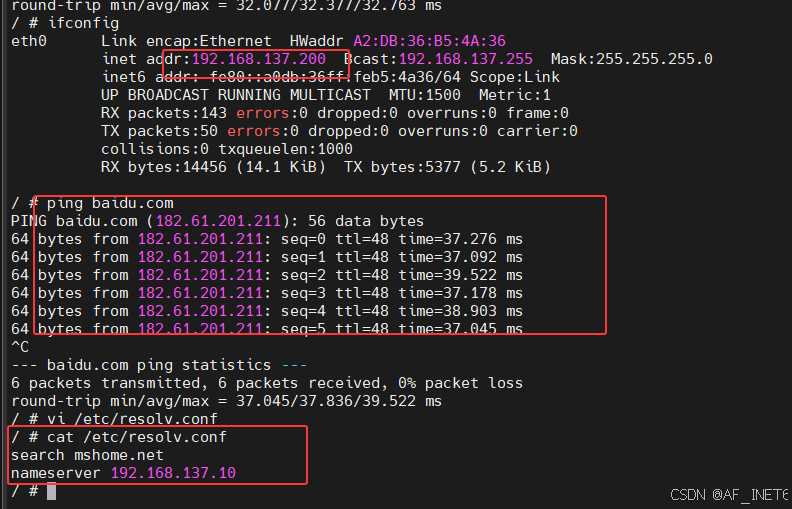Click the vi /etc/resolv.conf command

pos(132,419)
